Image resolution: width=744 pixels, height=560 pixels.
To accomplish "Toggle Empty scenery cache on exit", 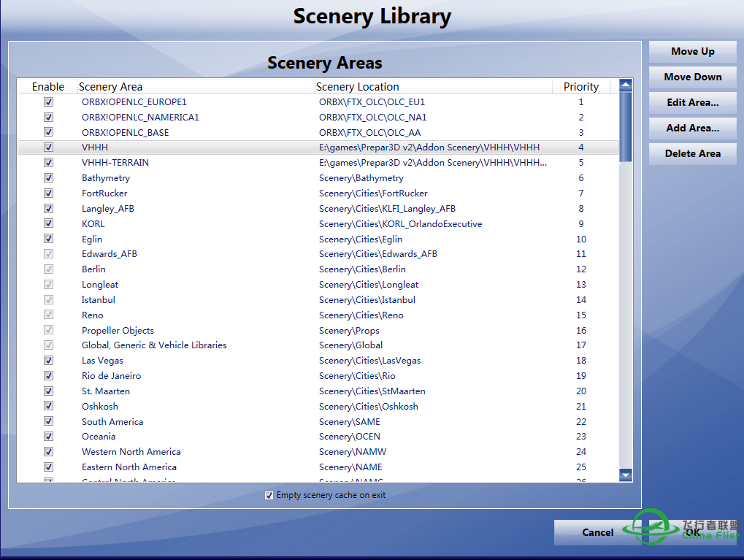I will click(x=269, y=495).
